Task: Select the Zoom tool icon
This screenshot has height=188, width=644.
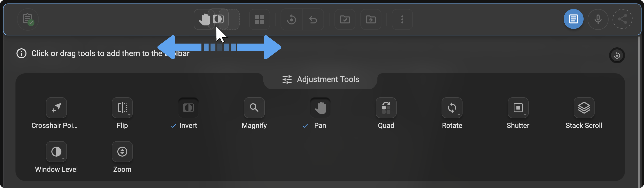Action: [x=122, y=152]
